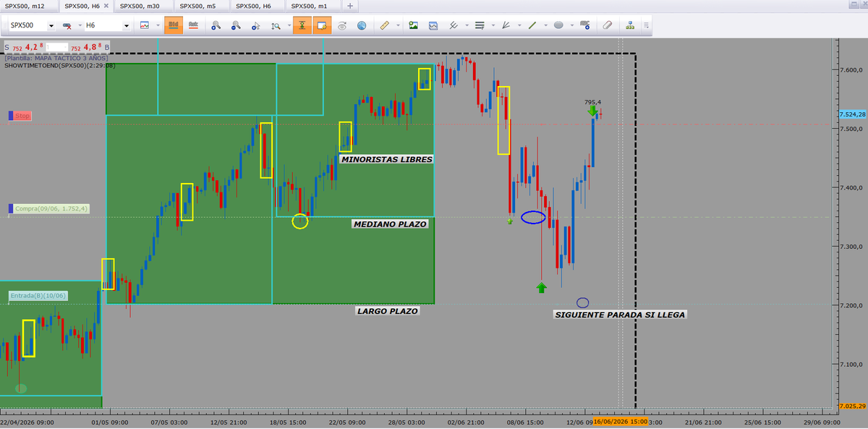Click the chart type line icon

pos(145,25)
